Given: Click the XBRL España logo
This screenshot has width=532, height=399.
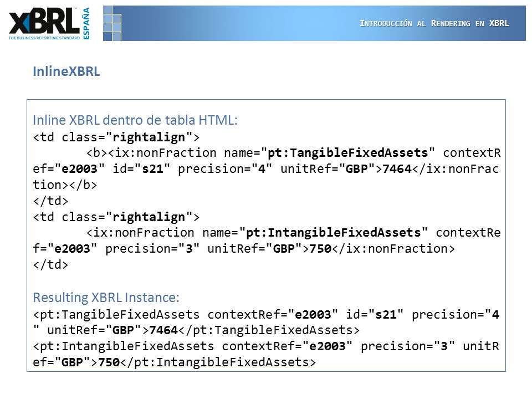Looking at the screenshot, I should coord(49,24).
